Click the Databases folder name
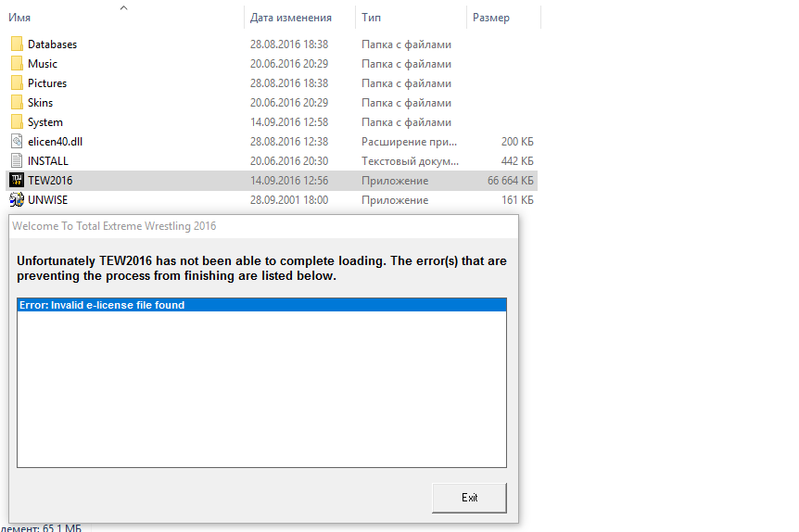 pos(53,44)
